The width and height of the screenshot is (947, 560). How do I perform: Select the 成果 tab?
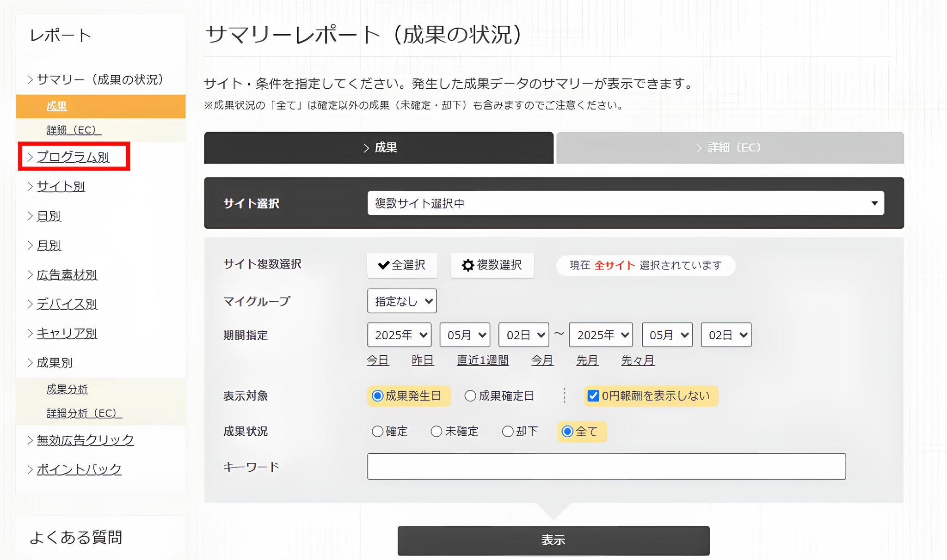(378, 148)
